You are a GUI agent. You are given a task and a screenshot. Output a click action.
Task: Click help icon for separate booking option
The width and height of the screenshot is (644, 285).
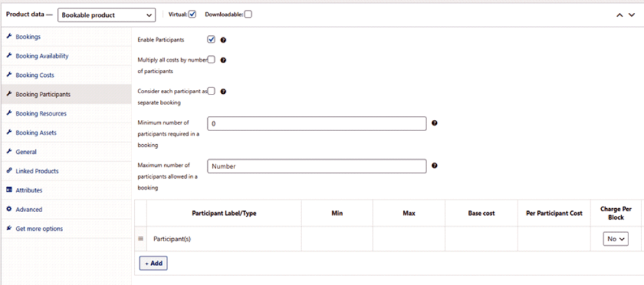(223, 91)
